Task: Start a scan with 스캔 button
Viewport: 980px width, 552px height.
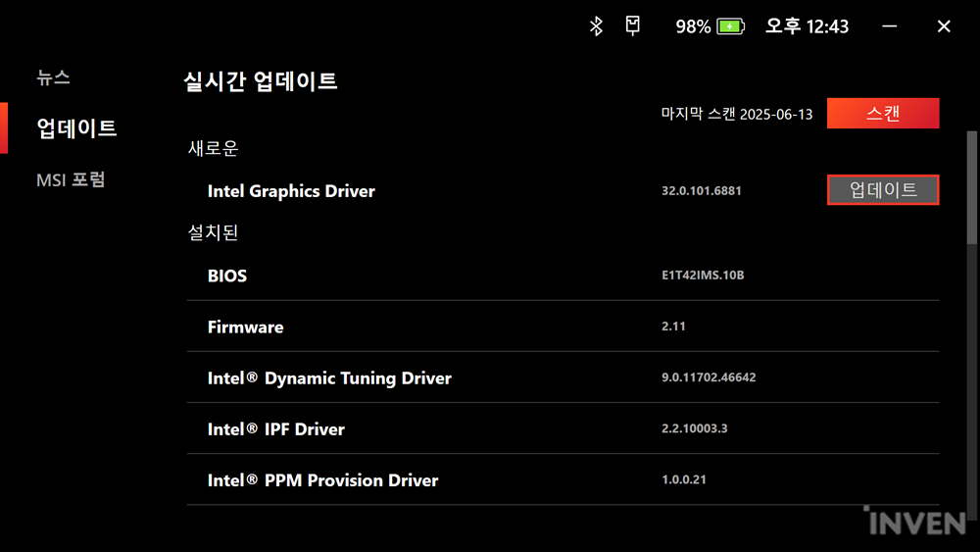Action: (883, 113)
